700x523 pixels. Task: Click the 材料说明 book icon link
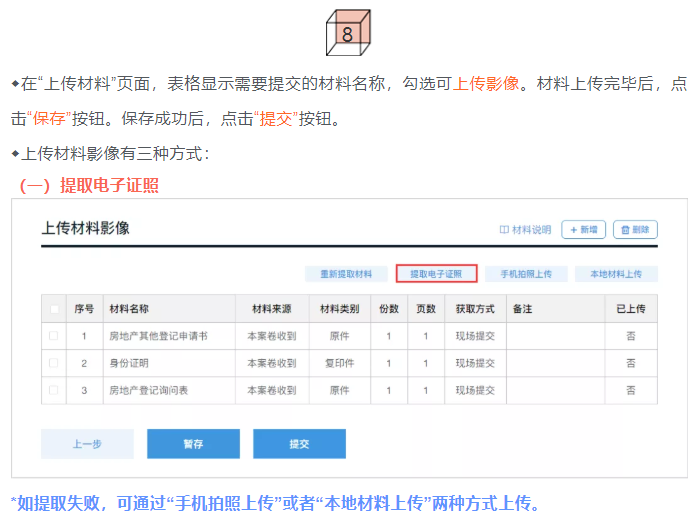[525, 229]
